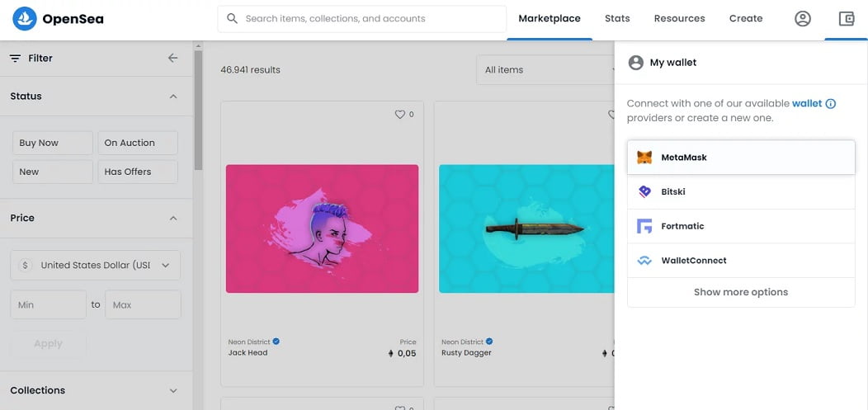Image resolution: width=868 pixels, height=410 pixels.
Task: Collapse filter sidebar with back arrow
Action: point(172,58)
